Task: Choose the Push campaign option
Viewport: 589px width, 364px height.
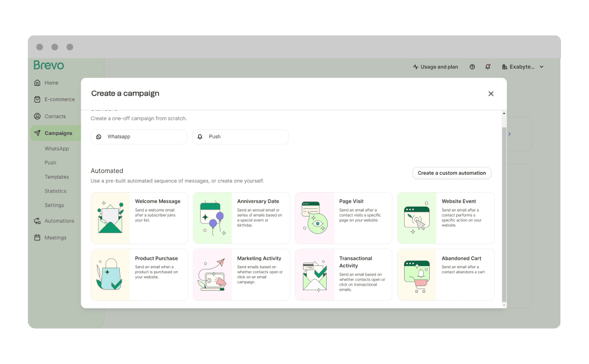Action: pyautogui.click(x=240, y=137)
